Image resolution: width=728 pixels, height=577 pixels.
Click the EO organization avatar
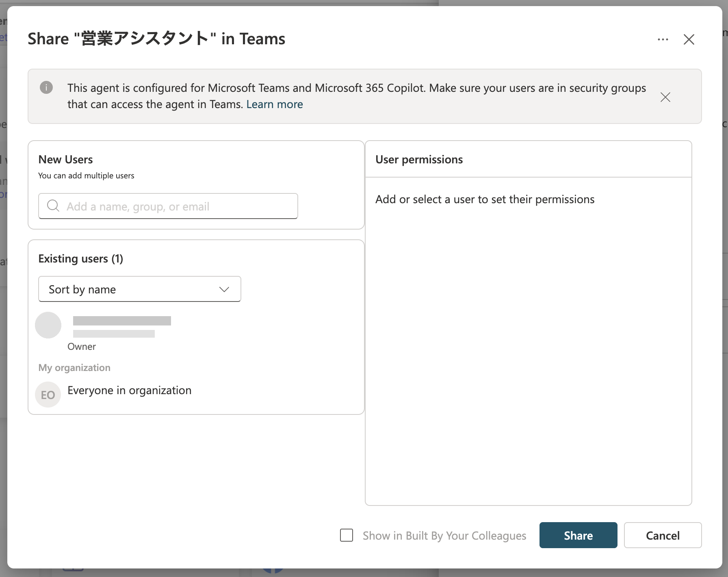click(48, 395)
